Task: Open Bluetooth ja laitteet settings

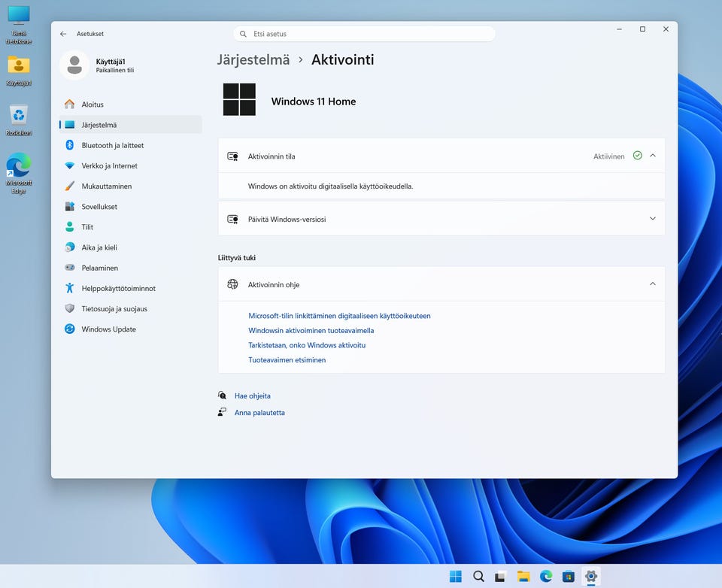Action: 130,145
